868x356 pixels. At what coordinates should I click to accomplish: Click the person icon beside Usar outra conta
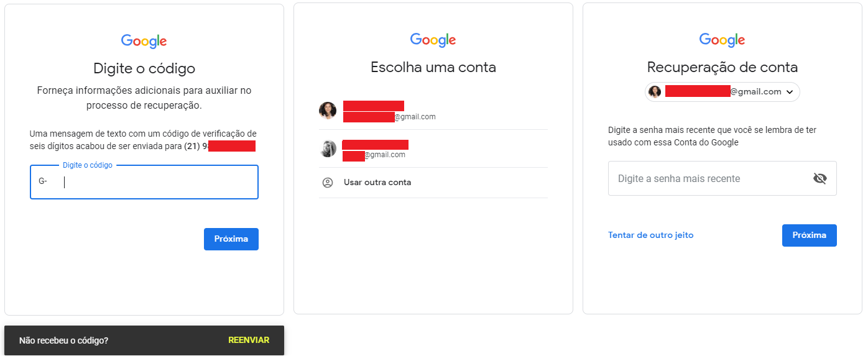click(x=328, y=183)
